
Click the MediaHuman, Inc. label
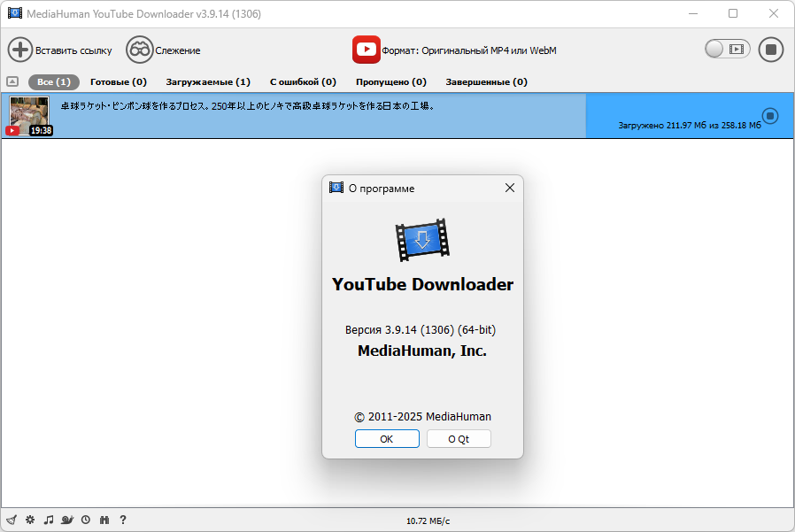pyautogui.click(x=421, y=351)
